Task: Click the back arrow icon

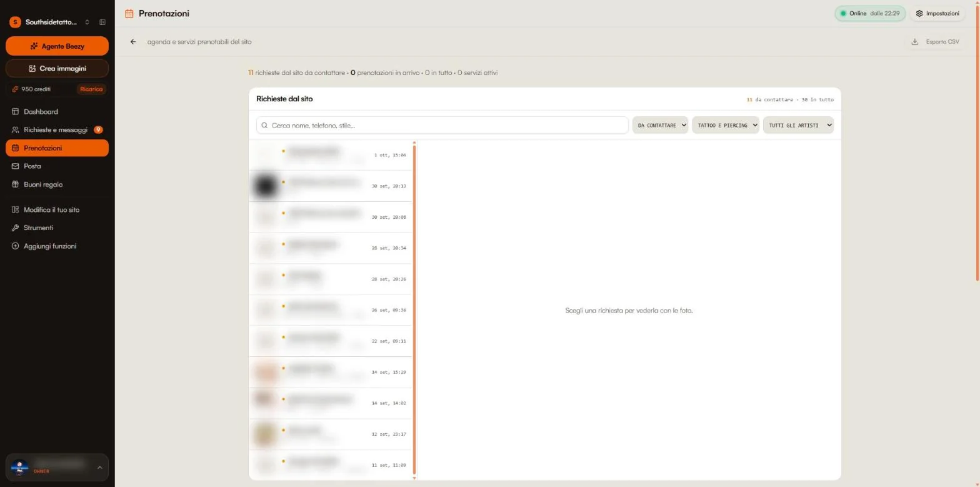Action: 133,42
